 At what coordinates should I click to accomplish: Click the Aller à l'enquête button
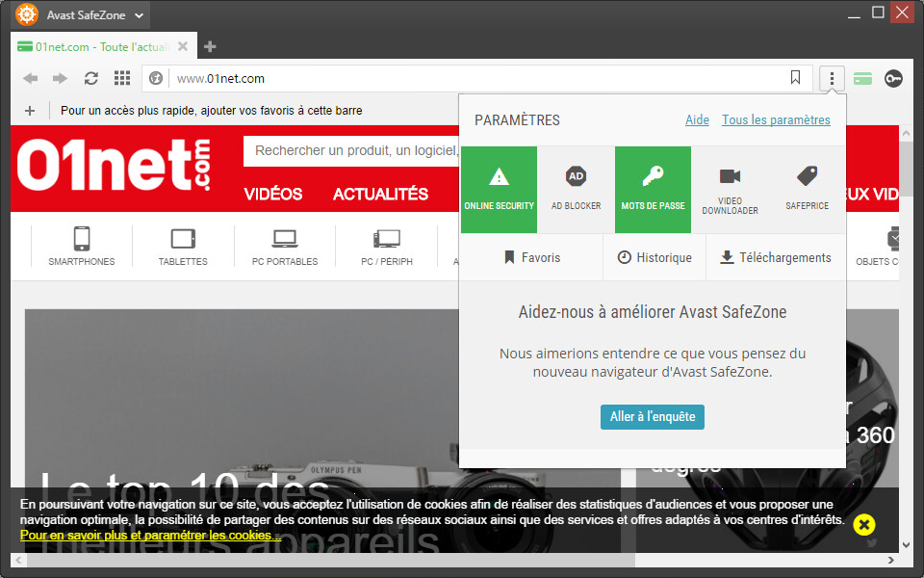tap(653, 417)
